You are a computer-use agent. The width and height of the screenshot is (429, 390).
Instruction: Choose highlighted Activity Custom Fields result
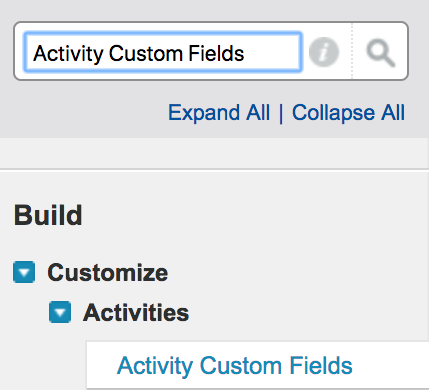[234, 365]
